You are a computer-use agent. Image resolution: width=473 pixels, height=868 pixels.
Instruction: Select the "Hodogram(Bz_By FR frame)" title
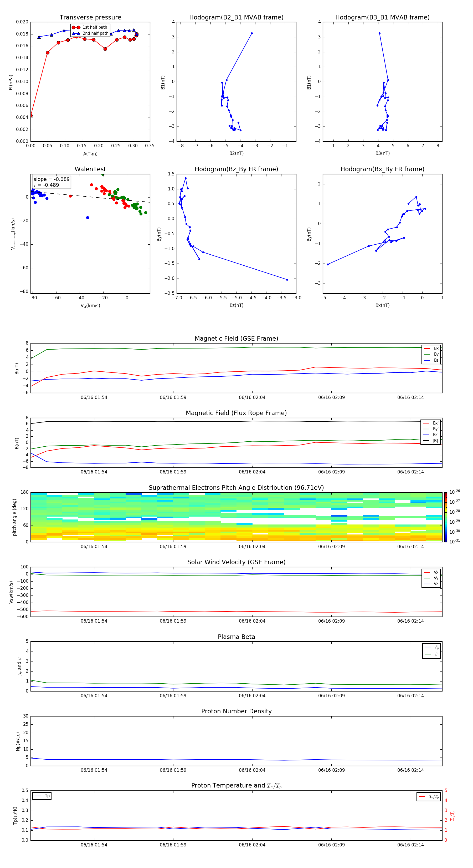[236, 169]
